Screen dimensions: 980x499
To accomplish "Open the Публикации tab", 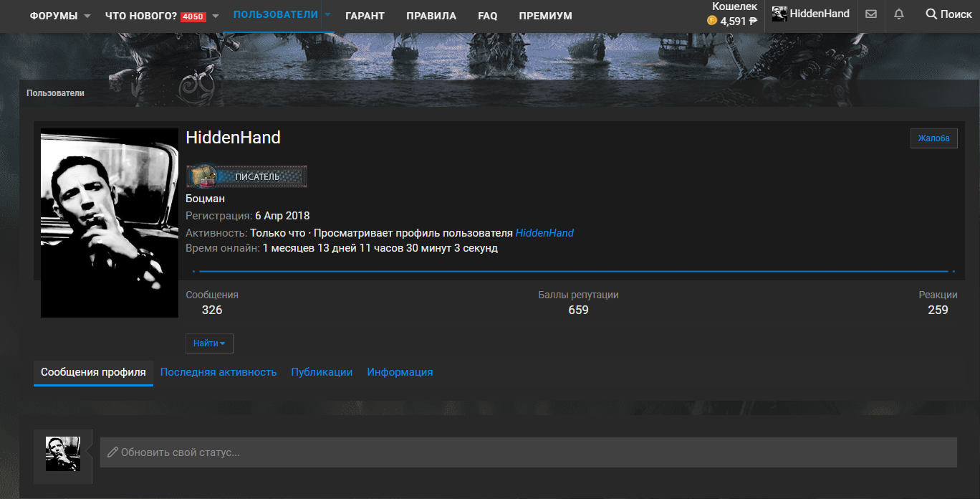I will 322,372.
